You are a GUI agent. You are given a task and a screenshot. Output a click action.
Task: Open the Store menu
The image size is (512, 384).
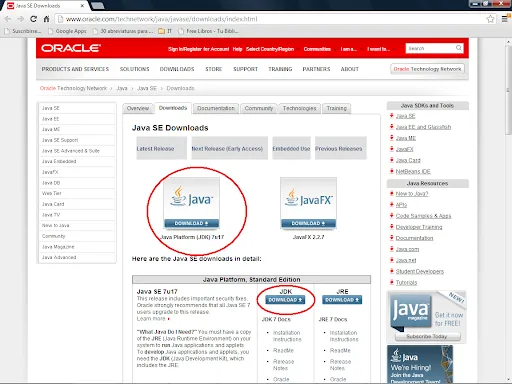click(214, 69)
